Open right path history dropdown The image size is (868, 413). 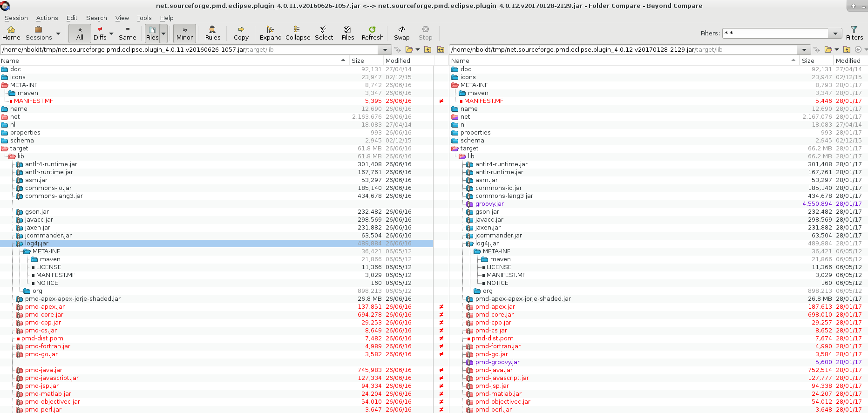pos(804,49)
